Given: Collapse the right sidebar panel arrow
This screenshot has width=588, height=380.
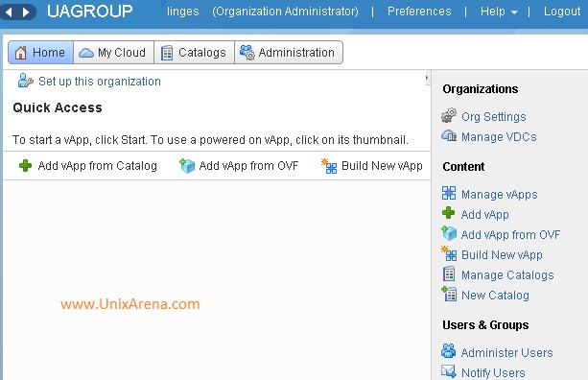Looking at the screenshot, I should coord(427,78).
